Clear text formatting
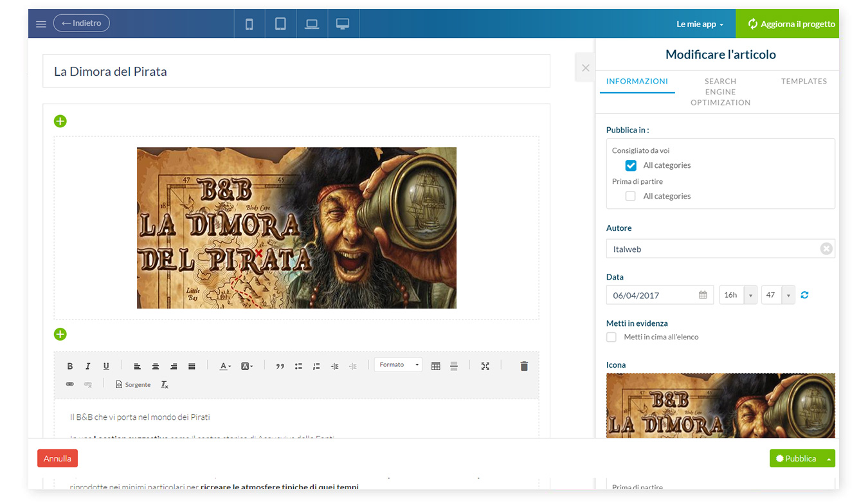This screenshot has width=868, height=502. (165, 384)
